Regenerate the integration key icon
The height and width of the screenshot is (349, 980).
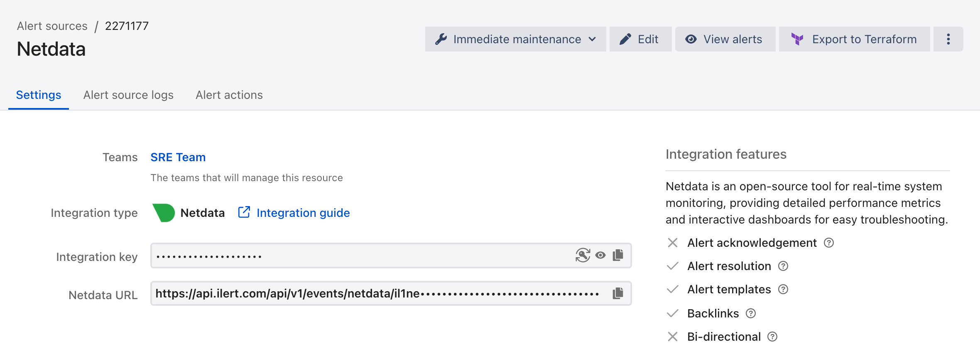(x=583, y=255)
